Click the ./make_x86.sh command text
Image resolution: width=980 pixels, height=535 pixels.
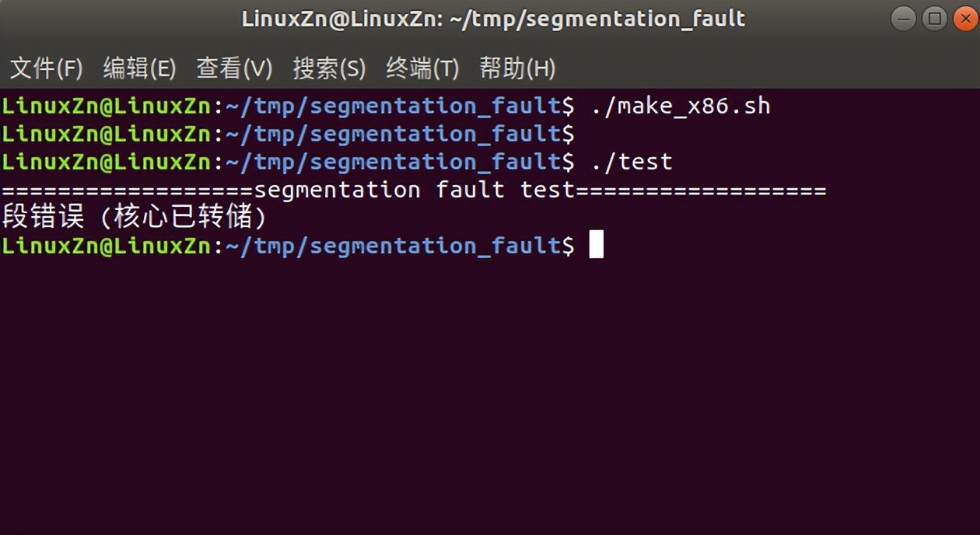(x=681, y=106)
